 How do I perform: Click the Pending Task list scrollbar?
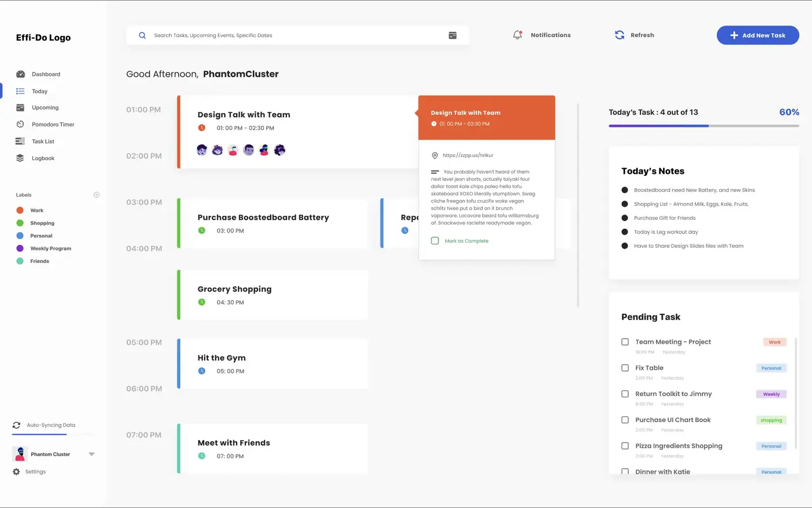(x=796, y=393)
